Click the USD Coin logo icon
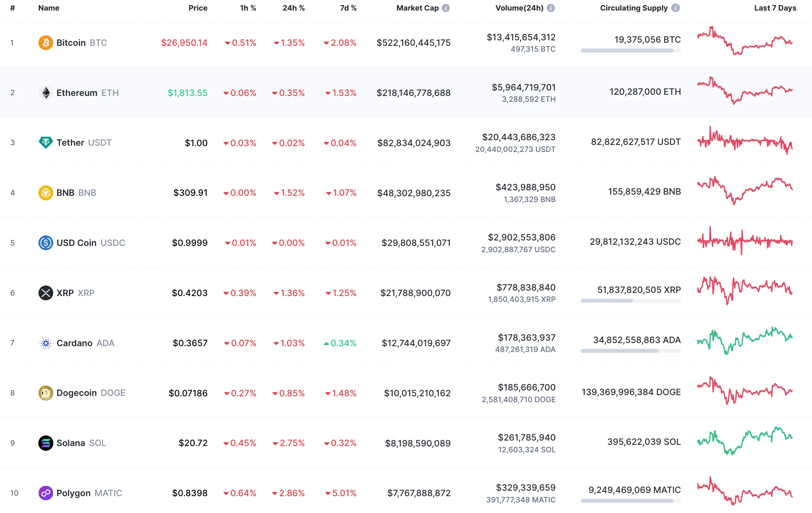The width and height of the screenshot is (812, 513). 46,243
